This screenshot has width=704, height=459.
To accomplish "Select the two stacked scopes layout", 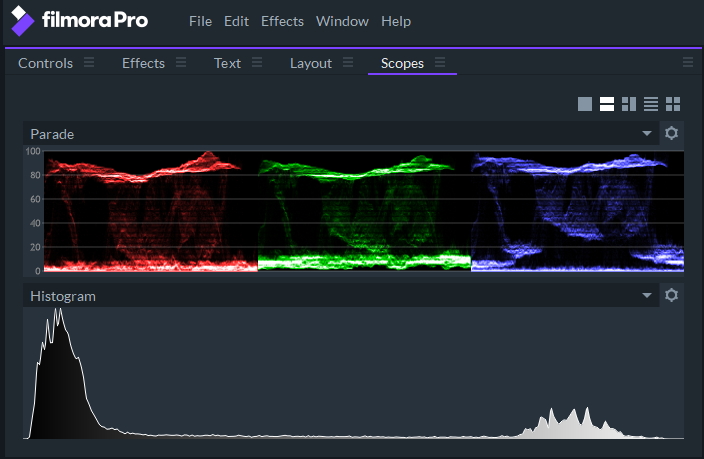I will tap(607, 104).
